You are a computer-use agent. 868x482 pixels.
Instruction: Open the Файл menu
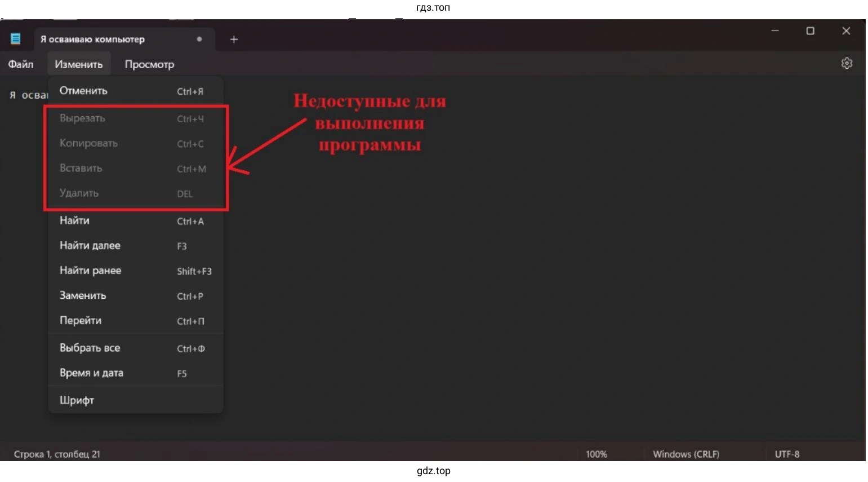point(20,64)
